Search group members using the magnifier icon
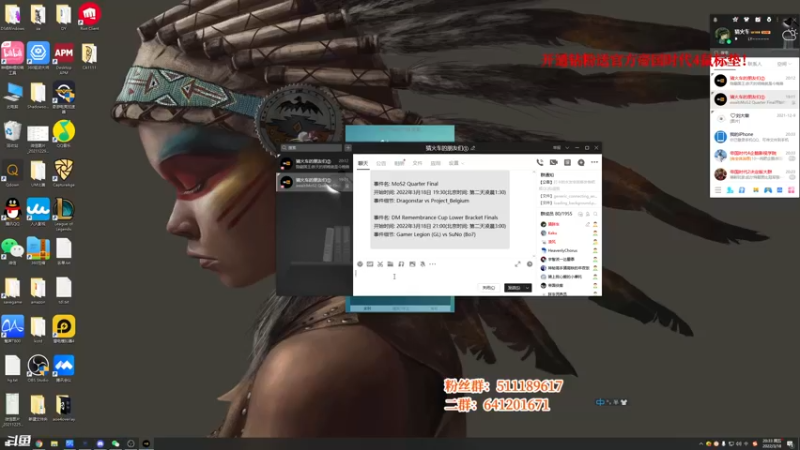The width and height of the screenshot is (800, 450). click(595, 214)
